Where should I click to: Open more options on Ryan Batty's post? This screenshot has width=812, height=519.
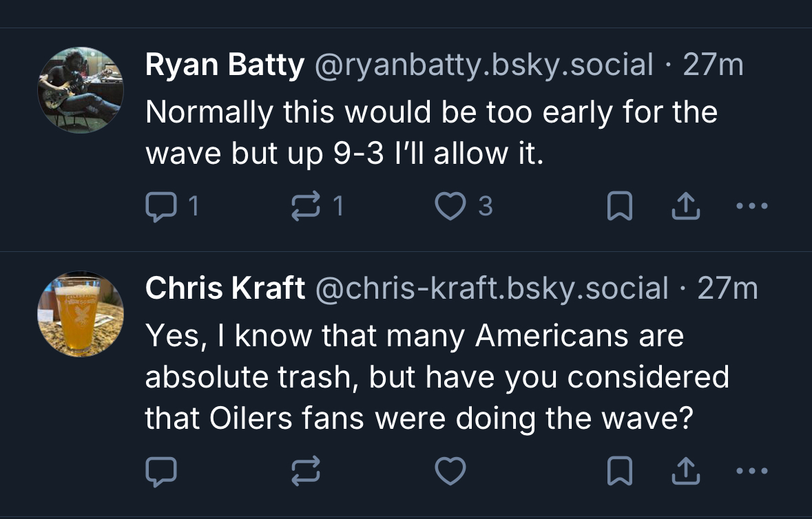click(751, 206)
